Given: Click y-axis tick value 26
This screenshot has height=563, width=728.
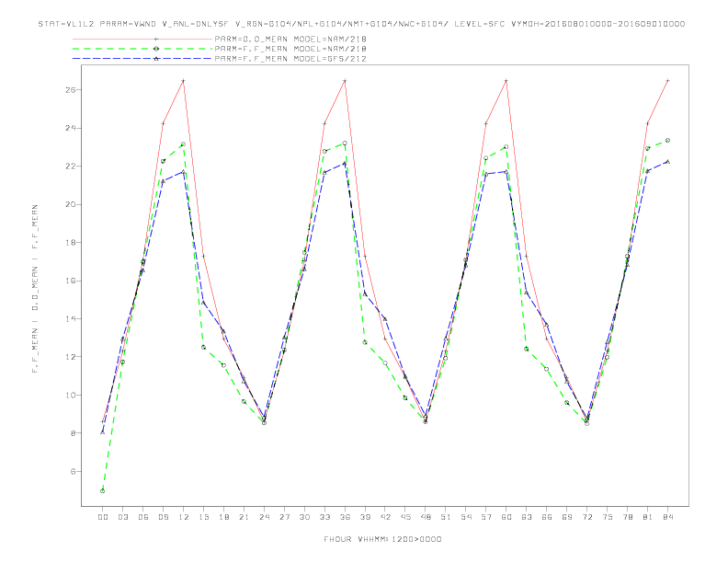Looking at the screenshot, I should coord(71,89).
